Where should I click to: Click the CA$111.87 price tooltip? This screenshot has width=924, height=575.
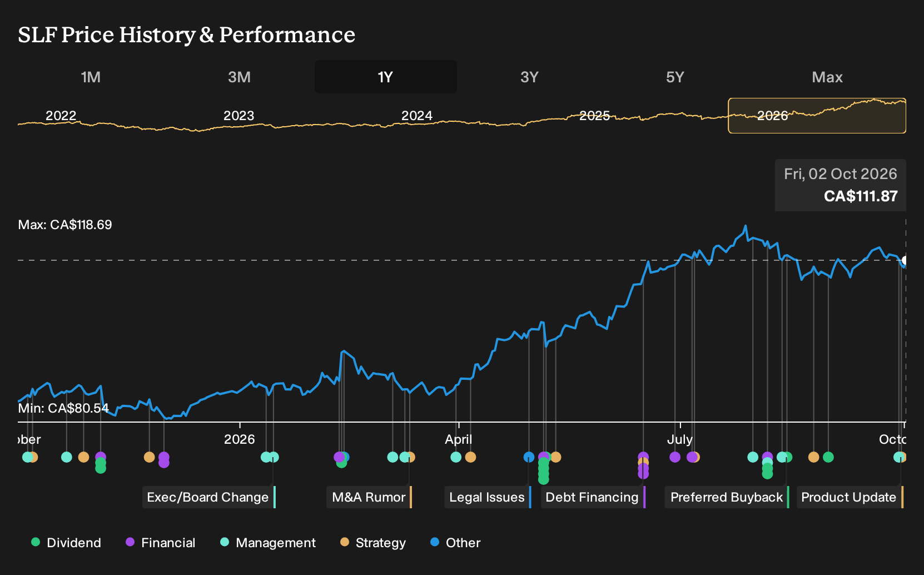coord(841,185)
